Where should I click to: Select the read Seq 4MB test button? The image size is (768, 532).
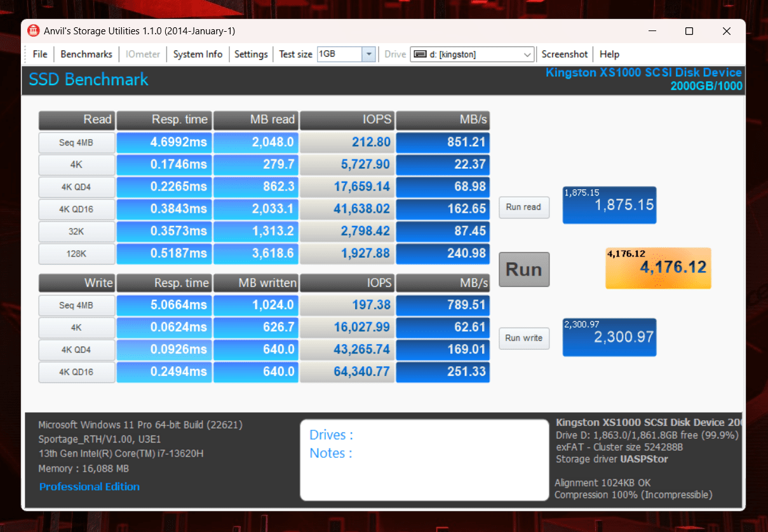(x=76, y=143)
